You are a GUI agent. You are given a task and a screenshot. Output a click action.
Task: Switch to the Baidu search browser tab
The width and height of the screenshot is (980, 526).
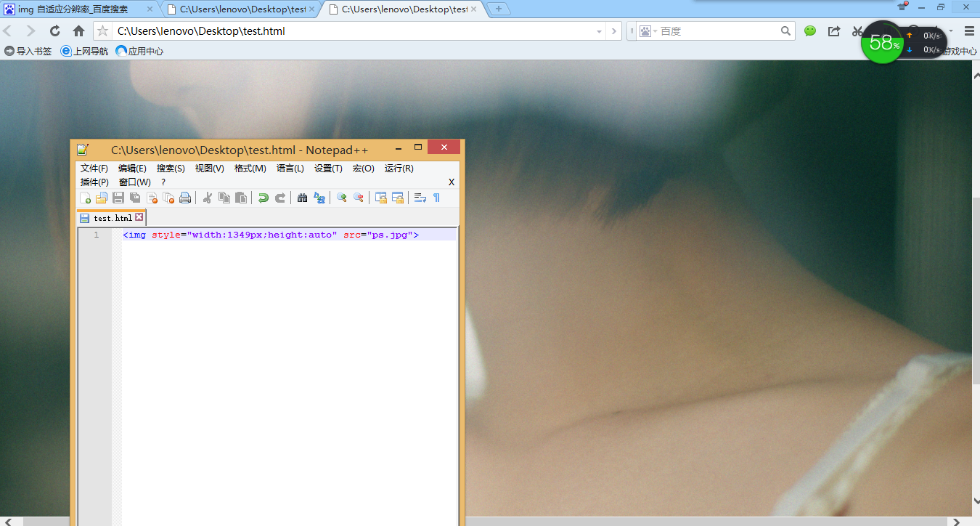pos(80,9)
